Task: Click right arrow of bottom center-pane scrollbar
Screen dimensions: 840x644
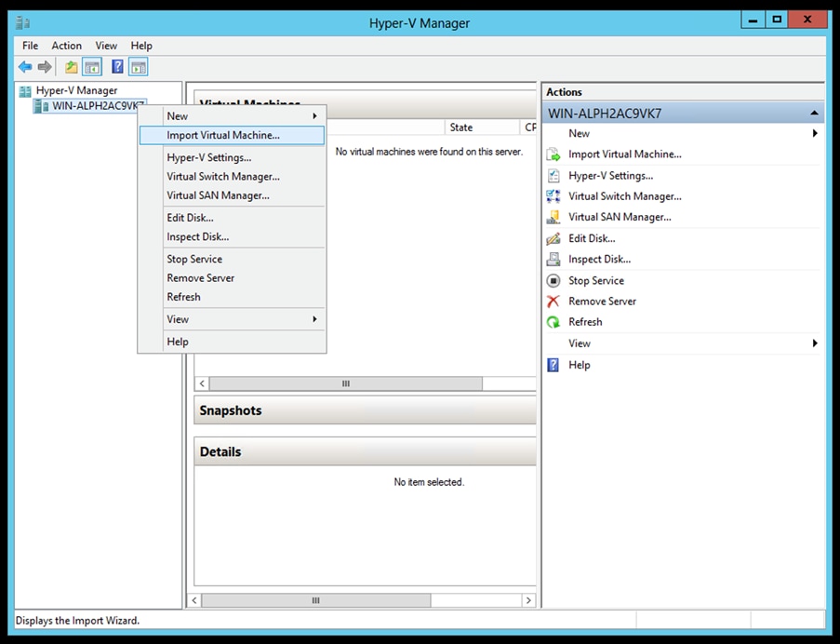Action: (528, 600)
